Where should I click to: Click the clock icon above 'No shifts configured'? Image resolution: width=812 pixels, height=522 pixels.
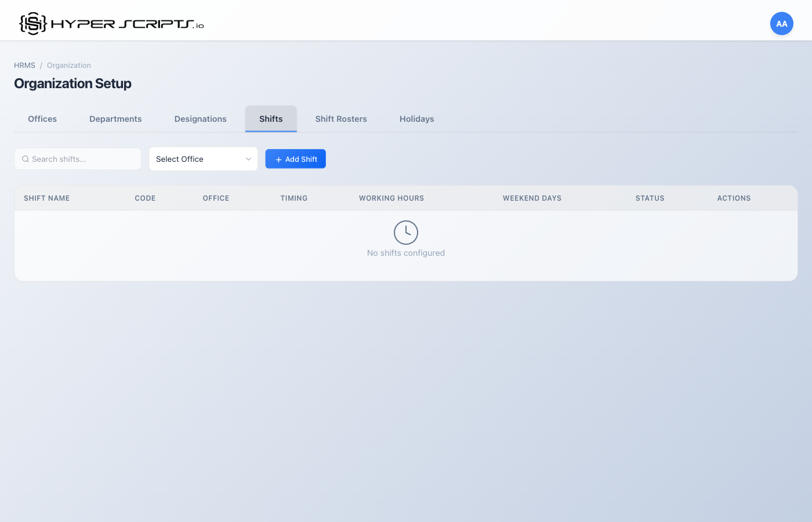click(x=406, y=232)
